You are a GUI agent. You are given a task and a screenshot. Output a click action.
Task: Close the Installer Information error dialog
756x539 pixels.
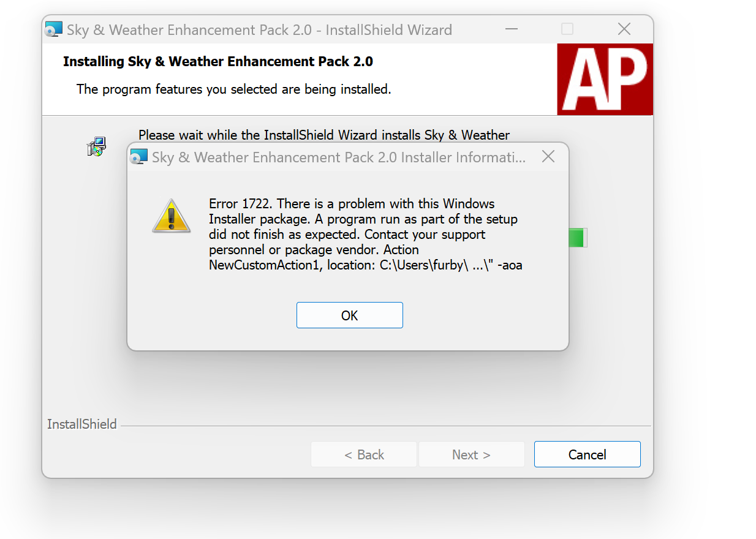click(x=548, y=157)
